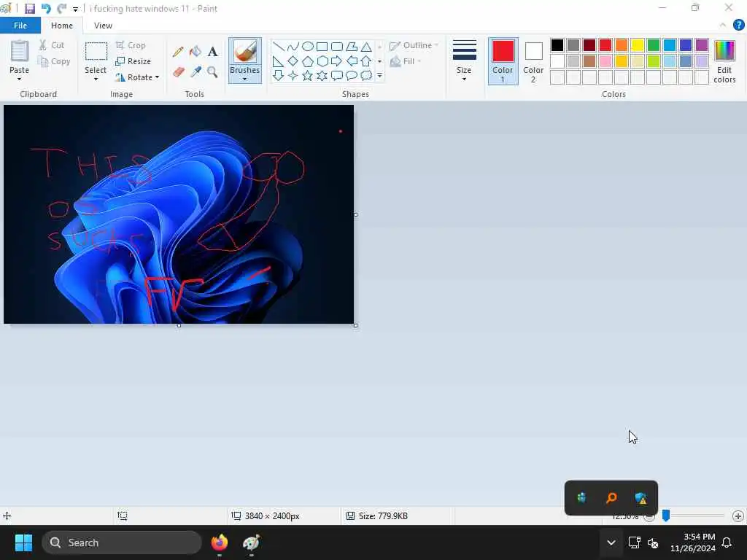Screen dimensions: 747x560
Task: Activate Color 1 foreground selector
Action: point(503,61)
